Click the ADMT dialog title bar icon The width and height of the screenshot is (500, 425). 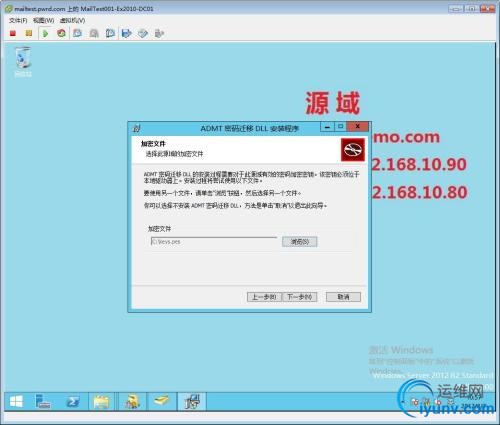[136, 128]
